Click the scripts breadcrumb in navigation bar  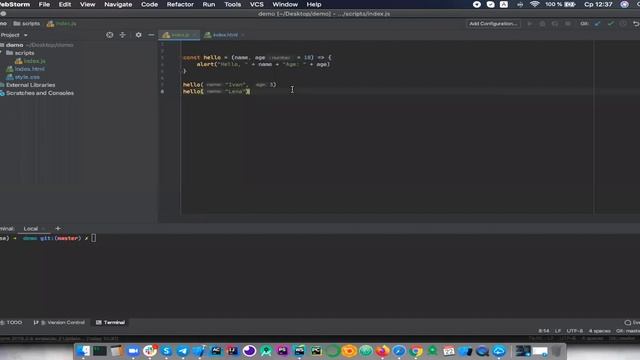(x=27, y=24)
